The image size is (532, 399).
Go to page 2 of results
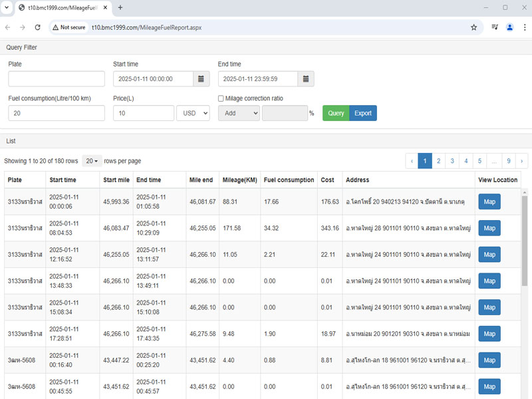click(x=438, y=161)
